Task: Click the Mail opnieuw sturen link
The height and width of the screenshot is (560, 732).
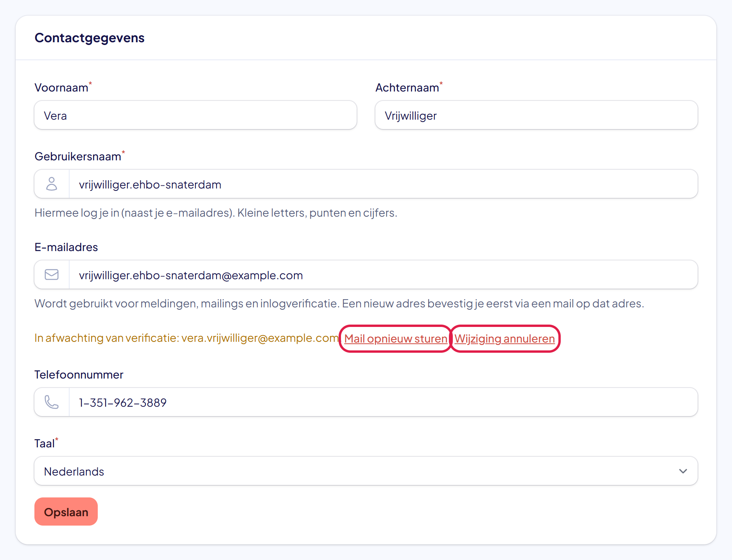Action: pos(396,339)
